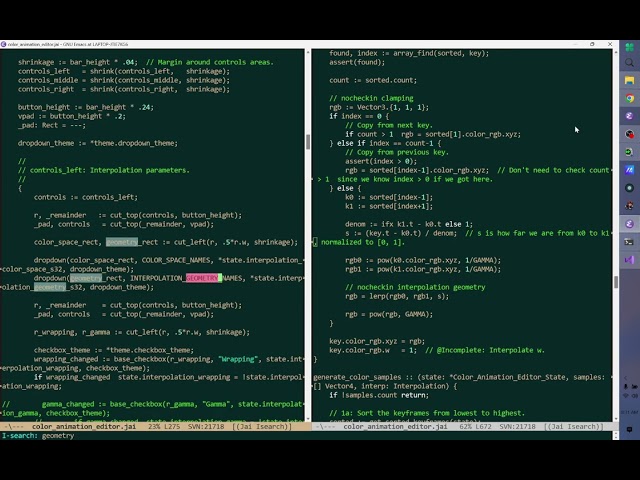Click "// Copy from next key." comment
640x480 pixels.
[389, 125]
